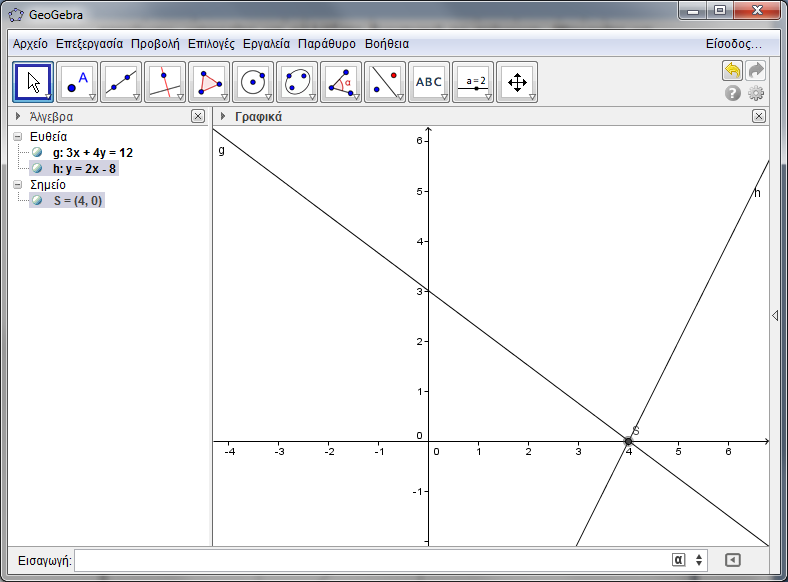Select equation h: y = 2x - 8
788x582 pixels.
pos(84,168)
